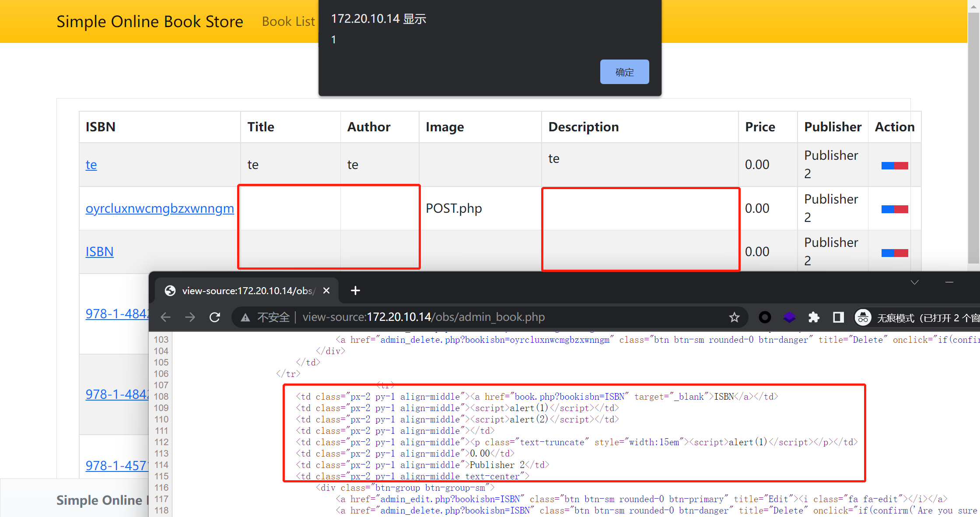Click the not-secure warning icon
The height and width of the screenshot is (517, 980).
pos(245,317)
